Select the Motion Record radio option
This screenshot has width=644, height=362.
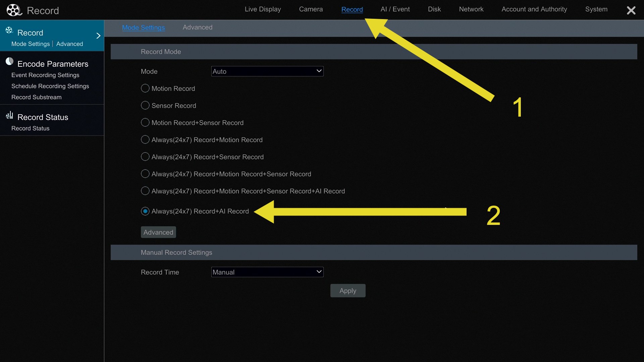click(145, 88)
